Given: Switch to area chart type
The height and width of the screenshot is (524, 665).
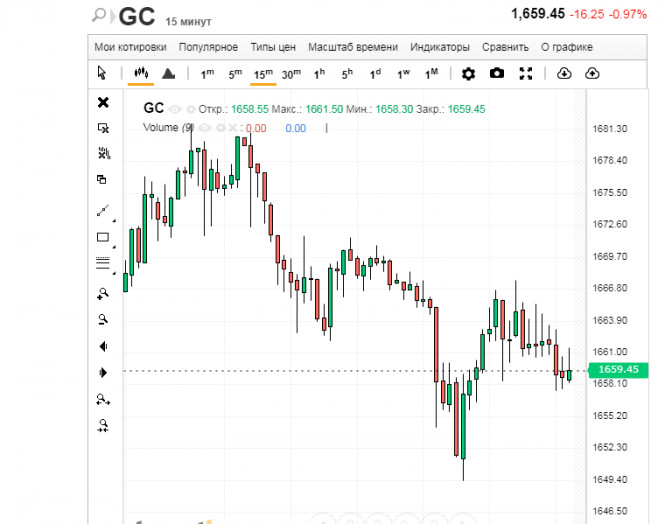Looking at the screenshot, I should pyautogui.click(x=168, y=74).
